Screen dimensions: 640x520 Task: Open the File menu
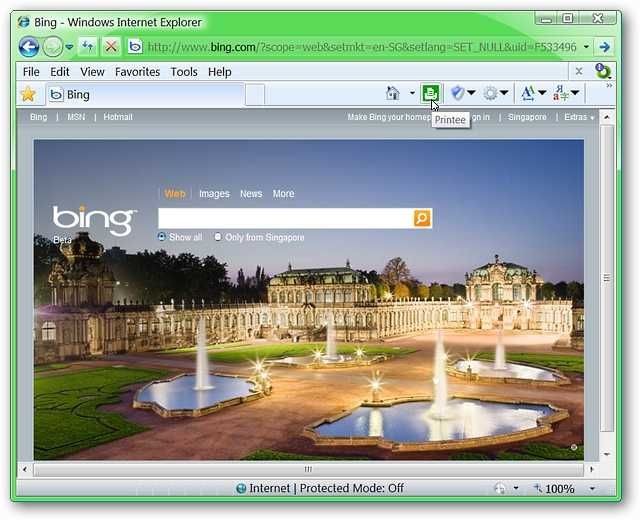(x=31, y=72)
